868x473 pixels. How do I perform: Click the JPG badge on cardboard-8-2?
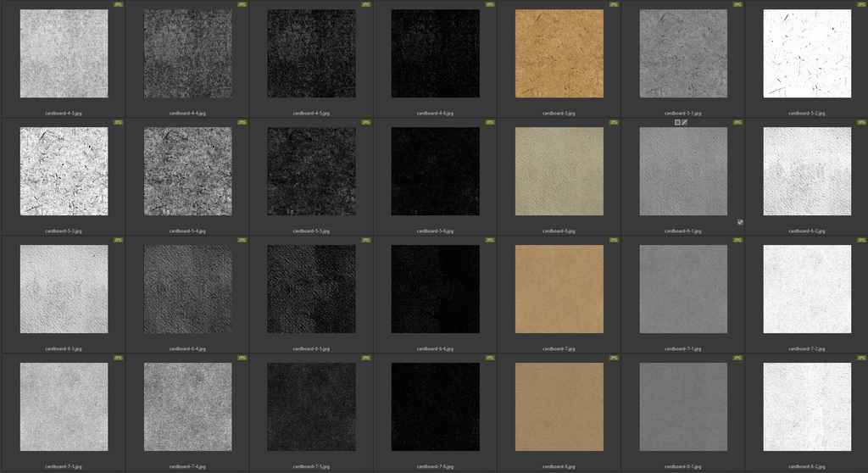[x=861, y=358]
